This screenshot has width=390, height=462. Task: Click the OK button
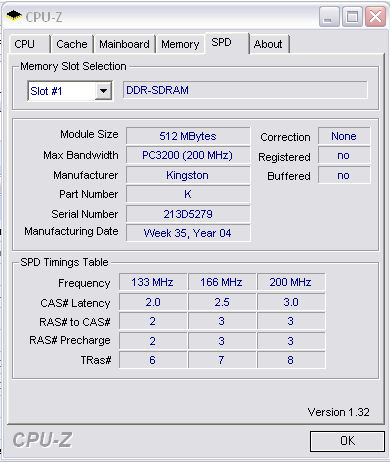[347, 441]
